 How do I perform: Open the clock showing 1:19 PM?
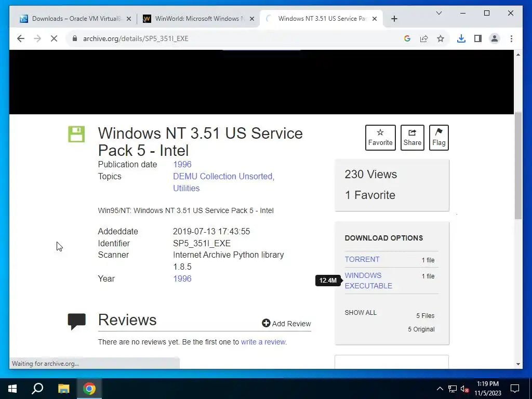487,389
